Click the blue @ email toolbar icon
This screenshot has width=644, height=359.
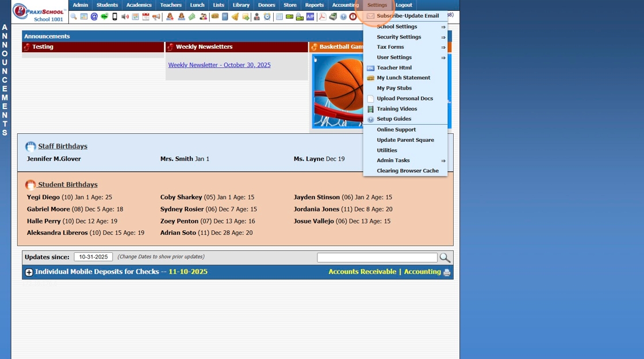[x=94, y=17]
